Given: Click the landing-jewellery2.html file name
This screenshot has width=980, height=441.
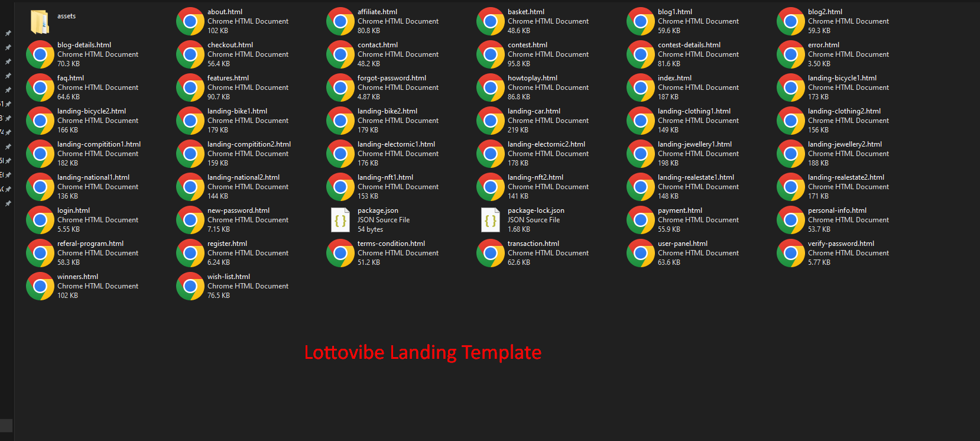Looking at the screenshot, I should coord(845,144).
